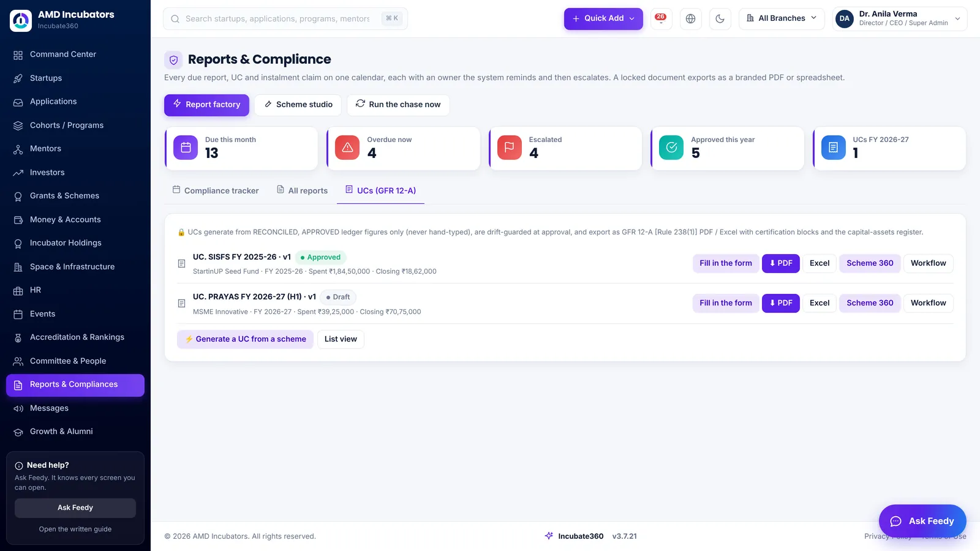
Task: Open Scheme 360 for UC. SISFS row
Action: click(x=870, y=263)
